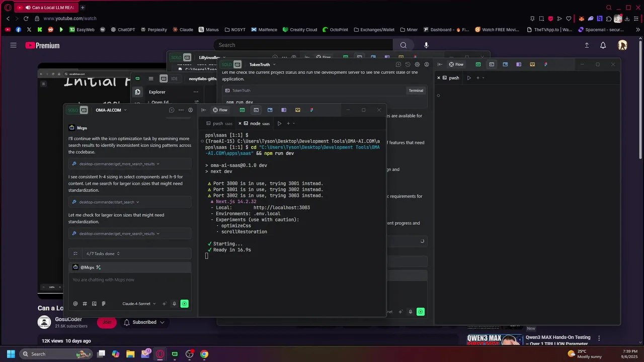
Task: Click the YouTube create upload icon
Action: click(587, 45)
